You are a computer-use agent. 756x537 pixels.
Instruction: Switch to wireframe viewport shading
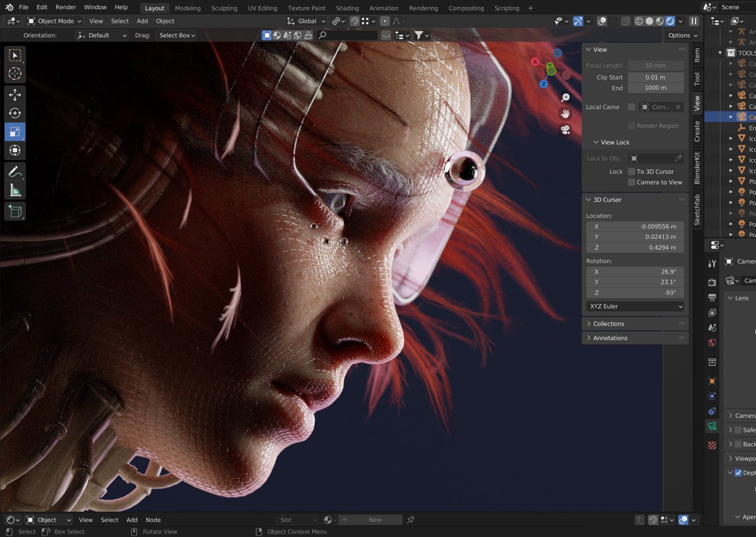pyautogui.click(x=639, y=21)
